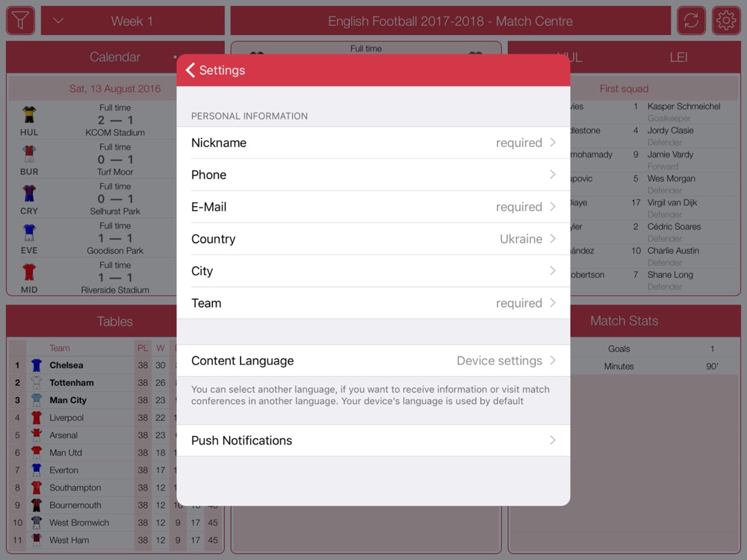Image resolution: width=747 pixels, height=560 pixels.
Task: Select player Cédric Soares
Action: point(674,227)
